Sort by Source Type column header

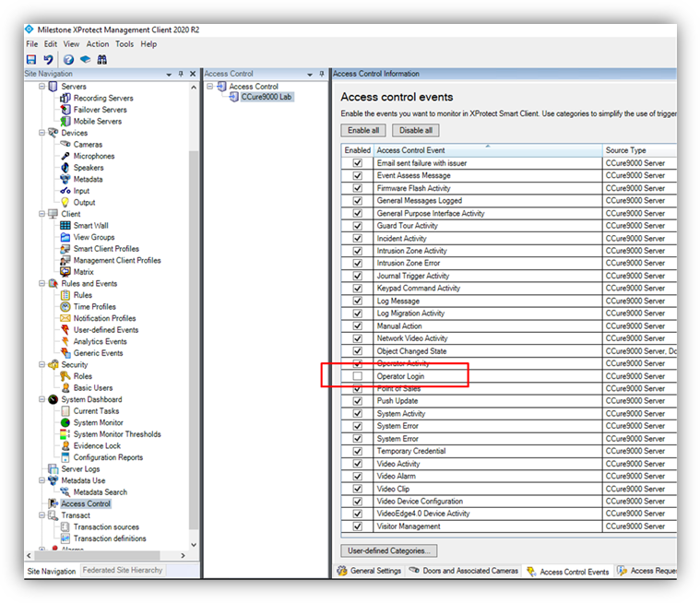[x=639, y=150]
